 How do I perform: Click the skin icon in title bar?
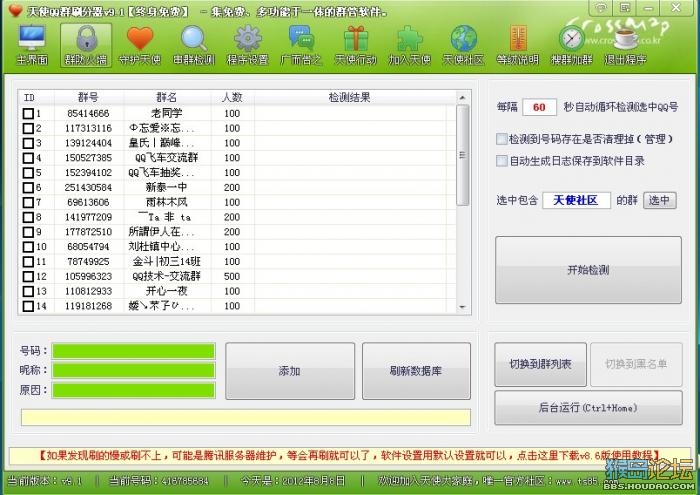[x=601, y=8]
